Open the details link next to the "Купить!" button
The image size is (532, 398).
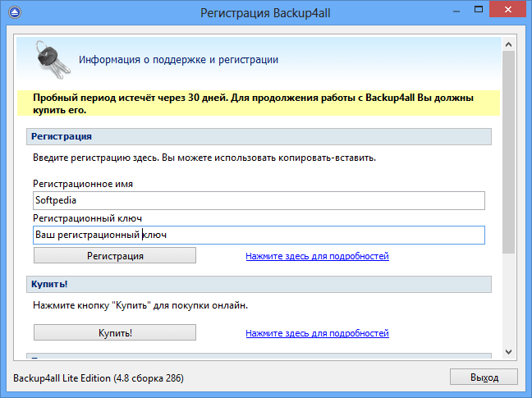[x=317, y=333]
